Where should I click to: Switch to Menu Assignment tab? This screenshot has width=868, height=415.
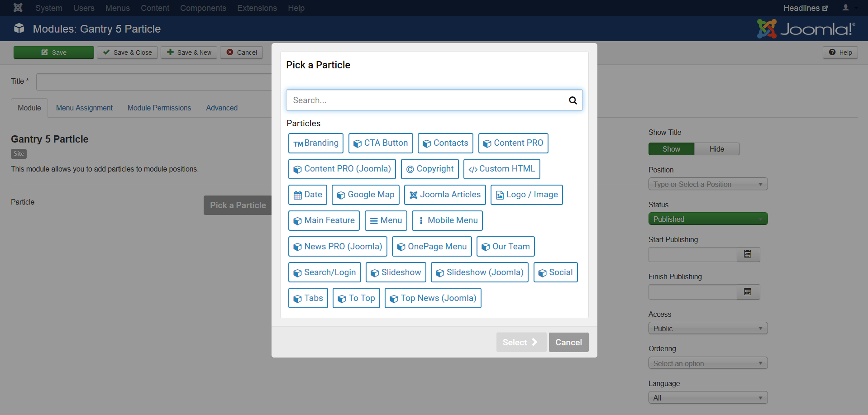click(x=84, y=108)
